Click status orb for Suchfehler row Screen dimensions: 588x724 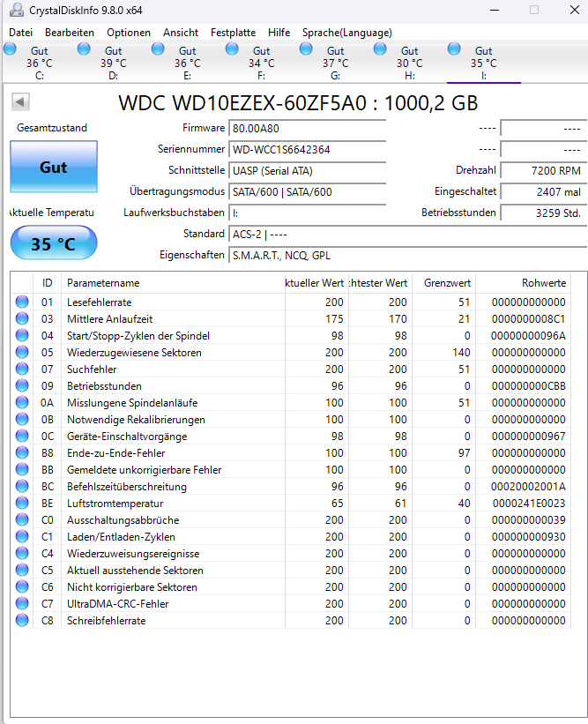pyautogui.click(x=22, y=369)
